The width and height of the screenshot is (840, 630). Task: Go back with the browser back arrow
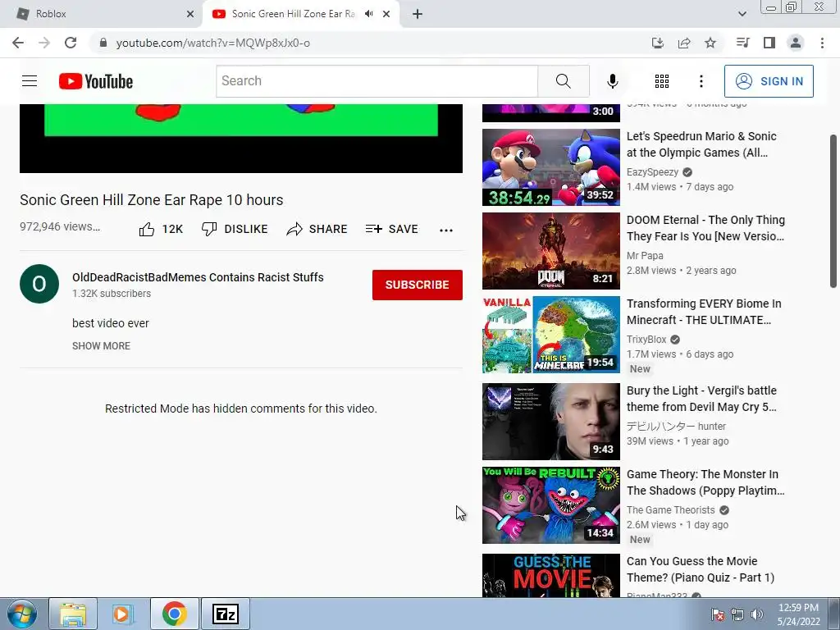point(18,43)
